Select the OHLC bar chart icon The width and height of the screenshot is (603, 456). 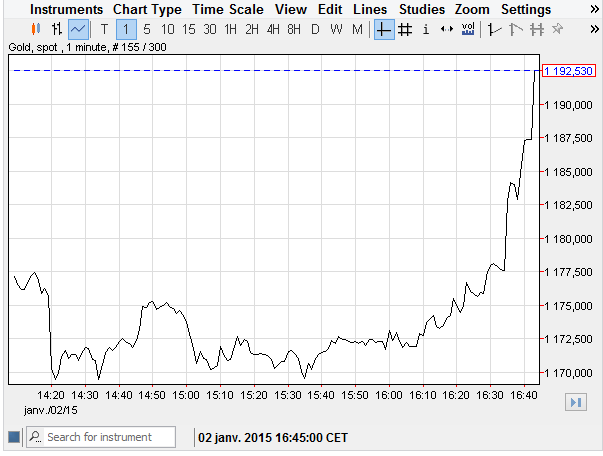57,29
